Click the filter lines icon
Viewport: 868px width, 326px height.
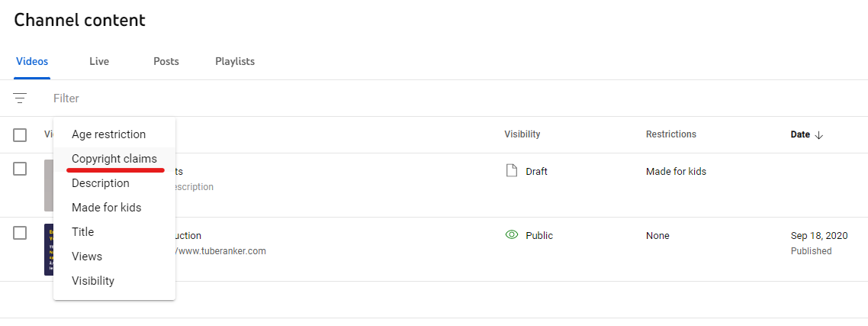(20, 98)
